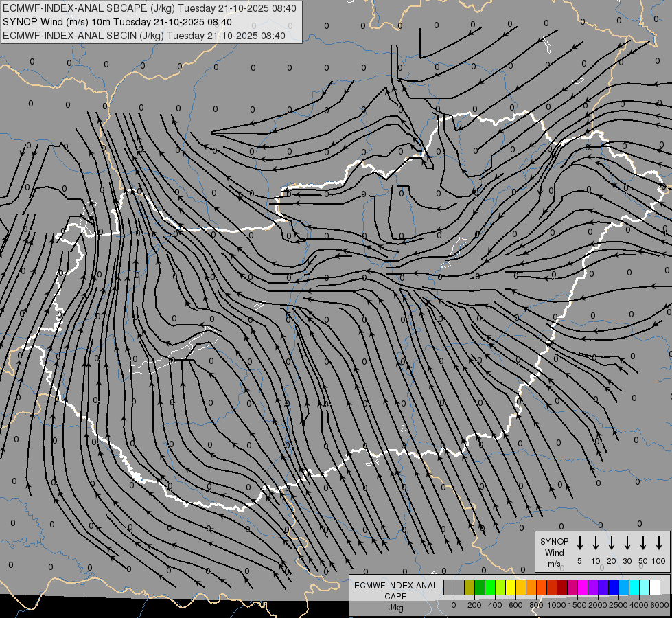672x618 pixels.
Task: Click the SYNOP wind arrow above 100
Action: pyautogui.click(x=659, y=543)
